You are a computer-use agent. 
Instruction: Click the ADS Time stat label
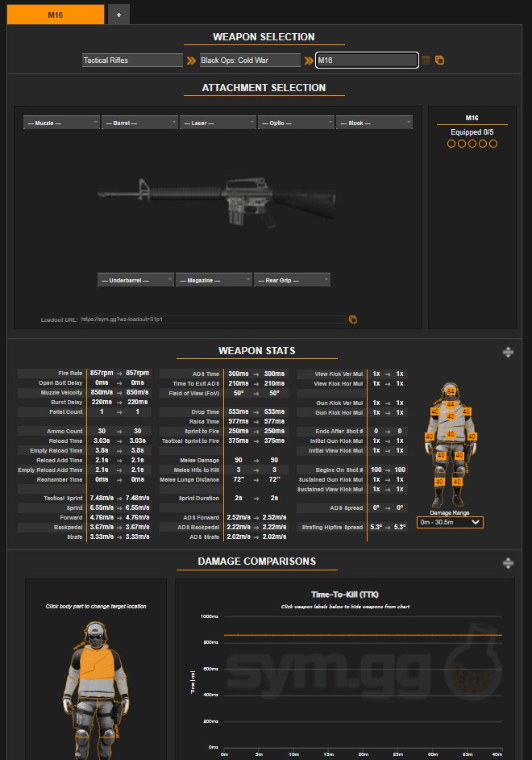pos(206,374)
